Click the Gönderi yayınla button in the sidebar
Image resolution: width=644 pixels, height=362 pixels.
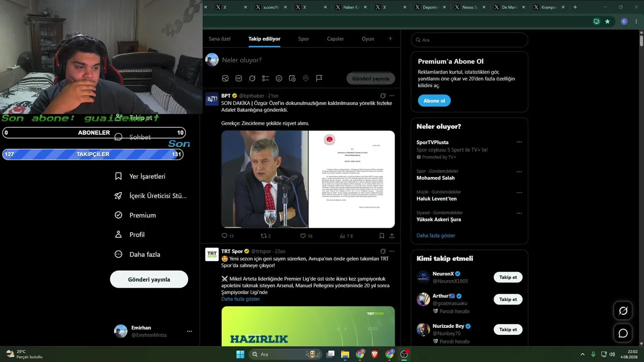click(x=149, y=280)
